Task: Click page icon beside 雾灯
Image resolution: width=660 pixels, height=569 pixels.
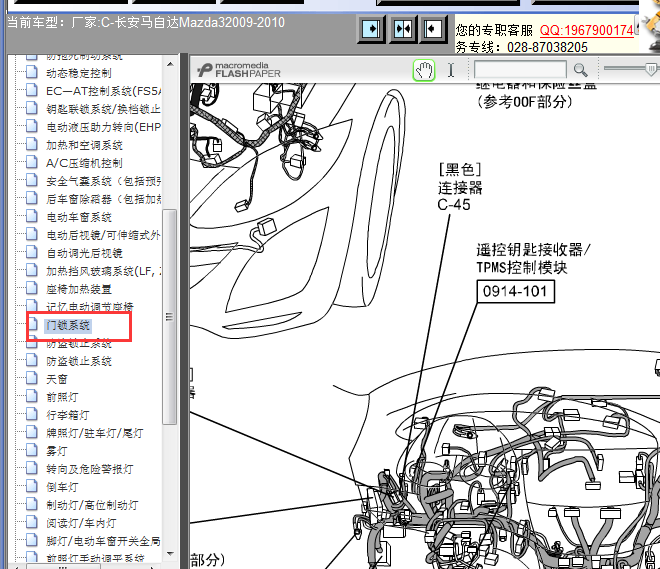Action: [32, 450]
